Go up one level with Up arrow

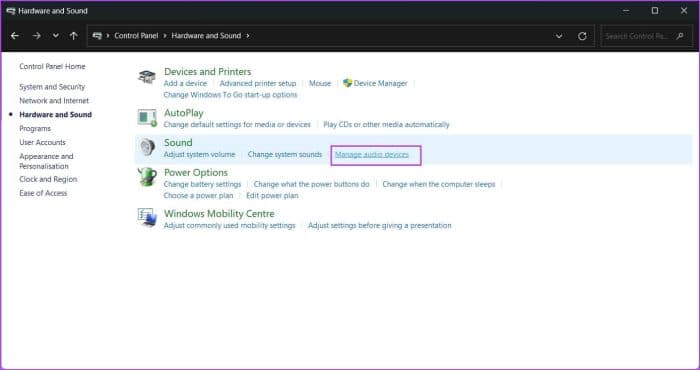point(74,36)
